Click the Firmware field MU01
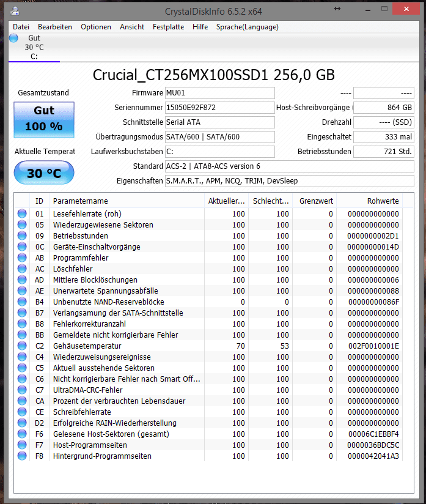The height and width of the screenshot is (504, 426). pyautogui.click(x=220, y=93)
